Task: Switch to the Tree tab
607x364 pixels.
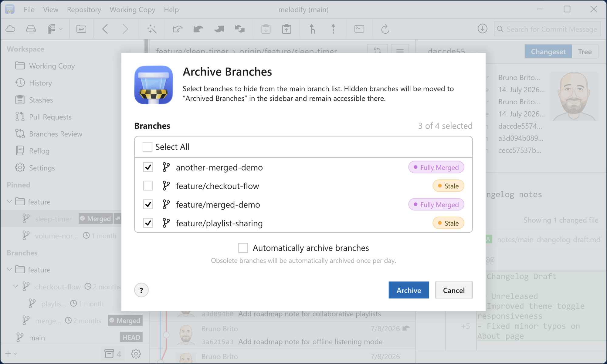Action: click(x=585, y=52)
